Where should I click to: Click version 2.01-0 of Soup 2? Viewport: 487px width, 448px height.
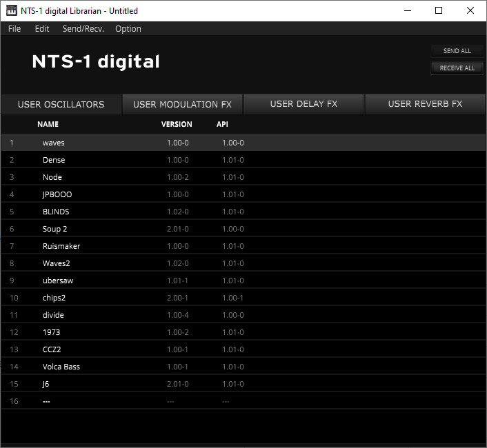point(178,229)
